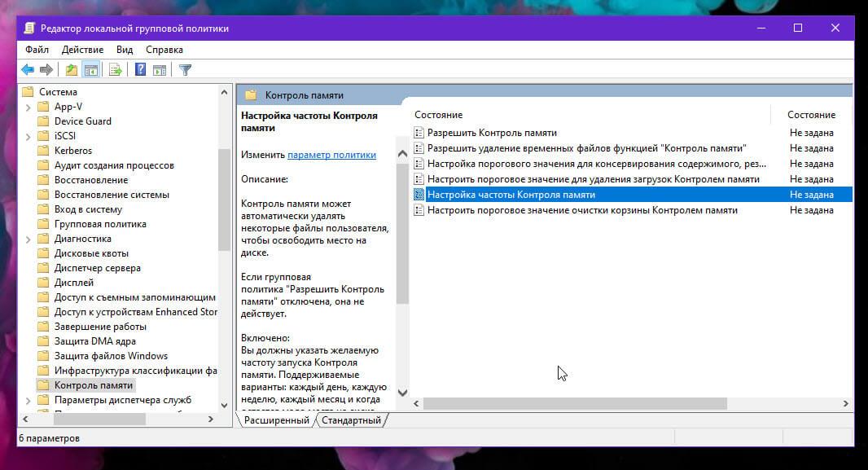Select policy Настроить пороговое значение очистки корзины

(x=582, y=210)
